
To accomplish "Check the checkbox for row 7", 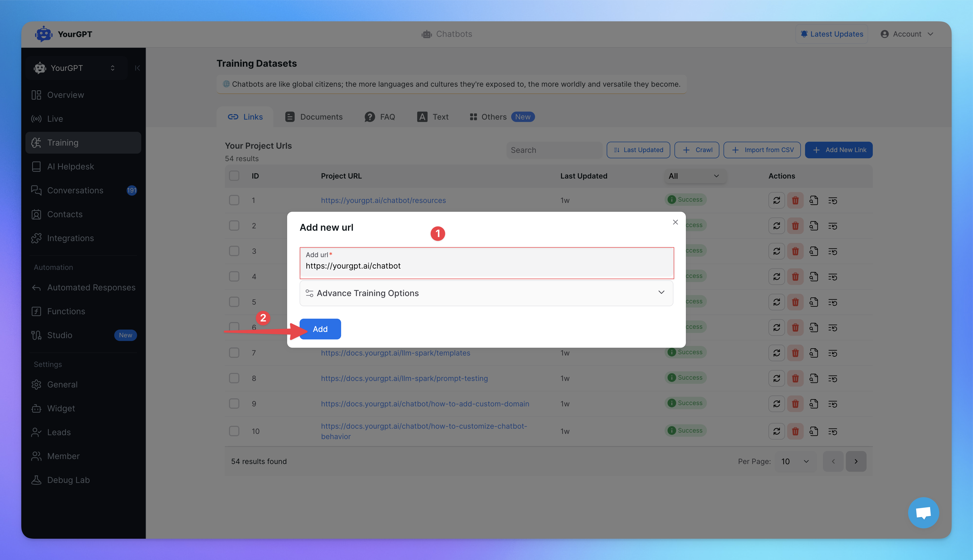I will pyautogui.click(x=234, y=353).
